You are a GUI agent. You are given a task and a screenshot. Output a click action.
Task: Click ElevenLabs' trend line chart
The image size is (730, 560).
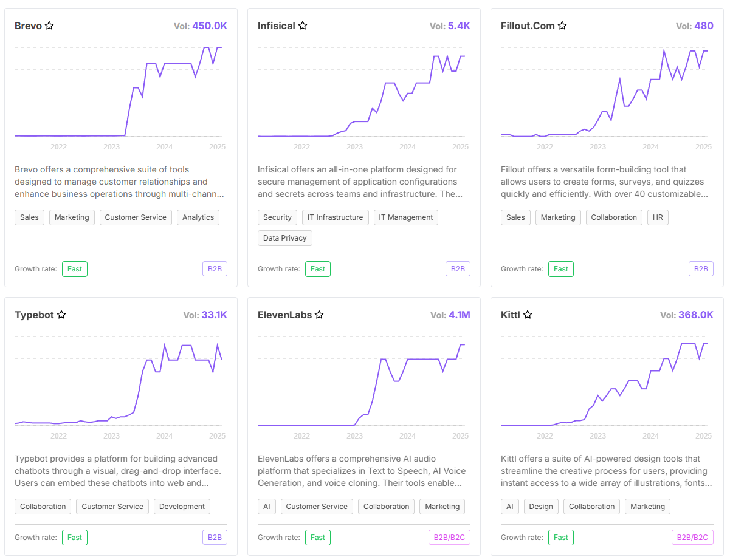coord(363,383)
